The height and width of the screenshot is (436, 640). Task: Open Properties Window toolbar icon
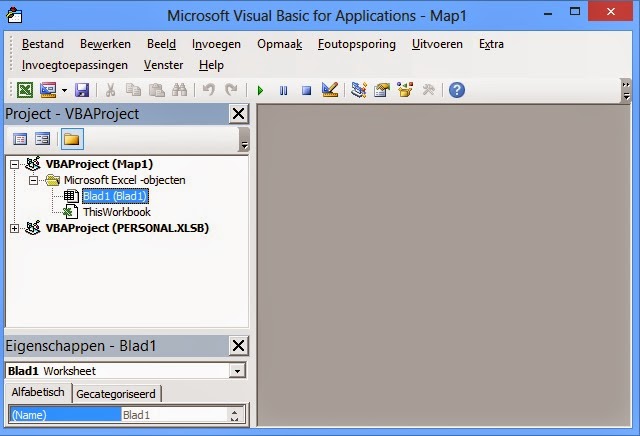[382, 90]
